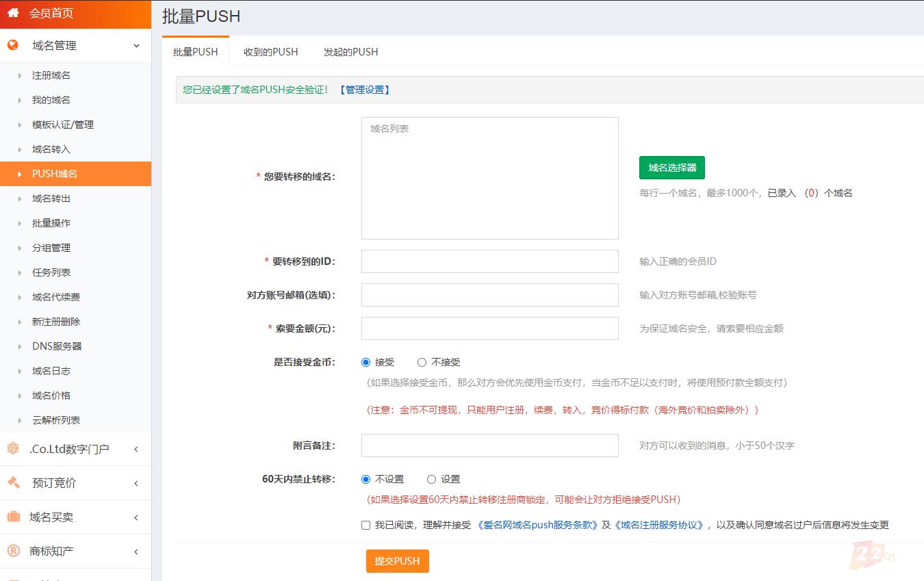
Task: Expand the 域名买卖 section chevron
Action: [136, 517]
